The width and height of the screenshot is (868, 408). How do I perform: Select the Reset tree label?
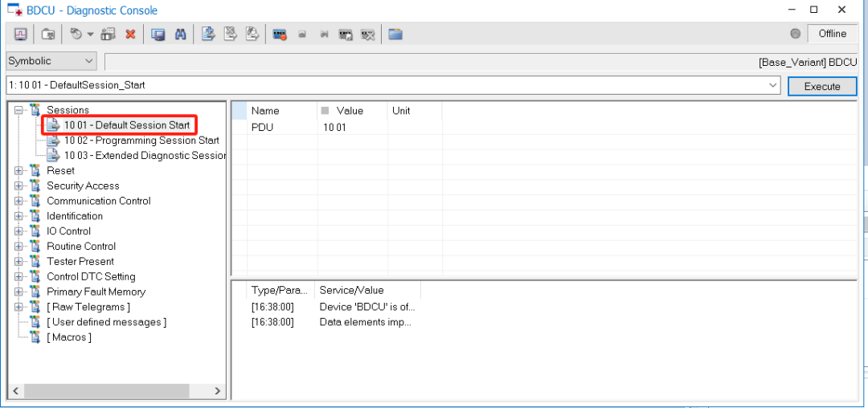pos(60,170)
